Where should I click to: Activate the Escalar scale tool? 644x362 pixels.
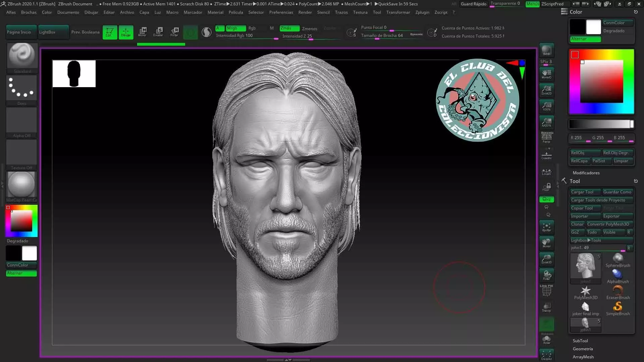click(158, 32)
